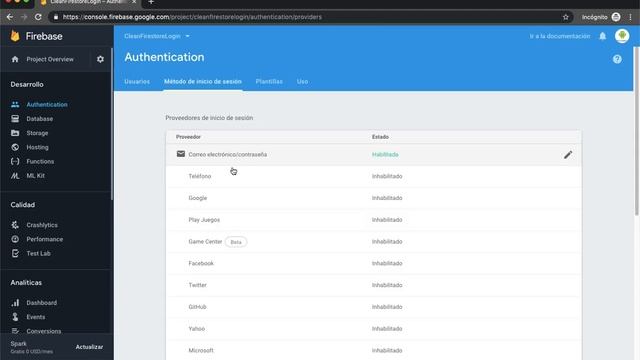Click the Incógnito profile icon
The image size is (640, 360).
click(x=616, y=17)
